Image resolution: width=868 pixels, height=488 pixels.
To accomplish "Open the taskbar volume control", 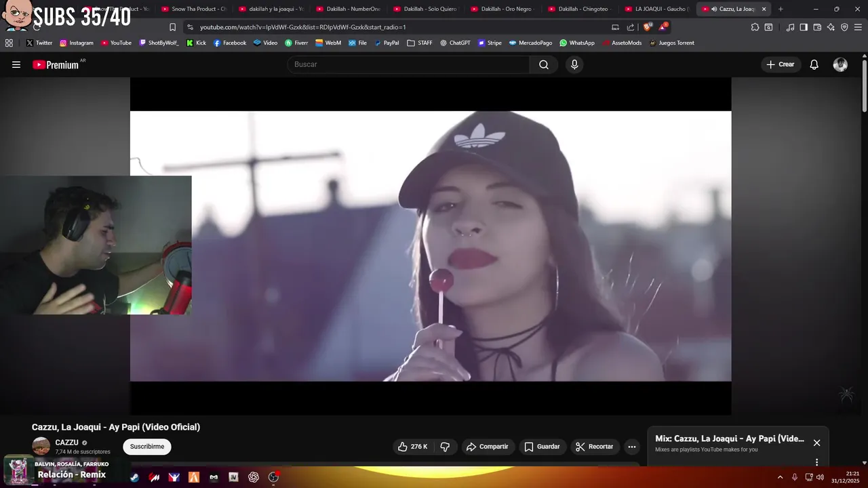I will [821, 477].
